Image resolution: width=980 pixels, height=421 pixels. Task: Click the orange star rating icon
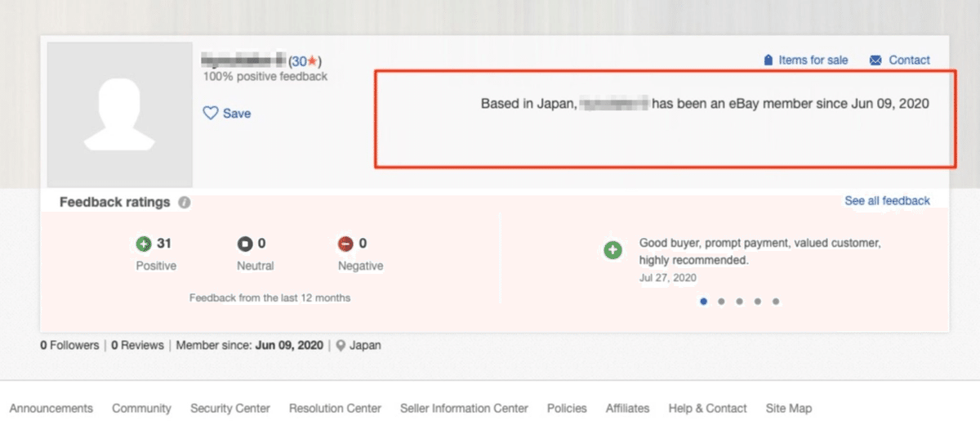coord(312,61)
